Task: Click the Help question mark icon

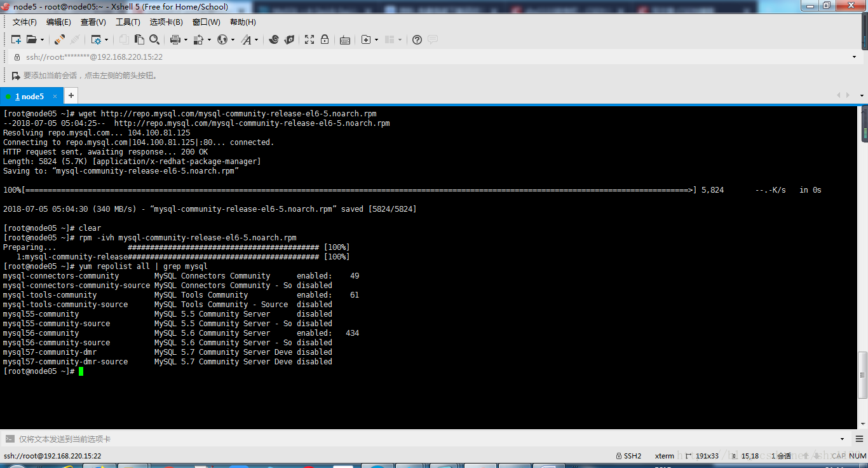Action: tap(417, 39)
